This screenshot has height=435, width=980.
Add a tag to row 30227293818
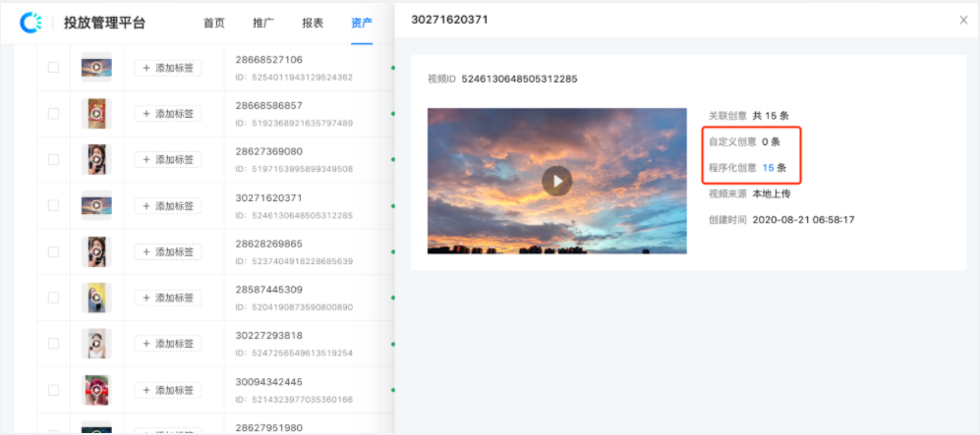click(168, 344)
